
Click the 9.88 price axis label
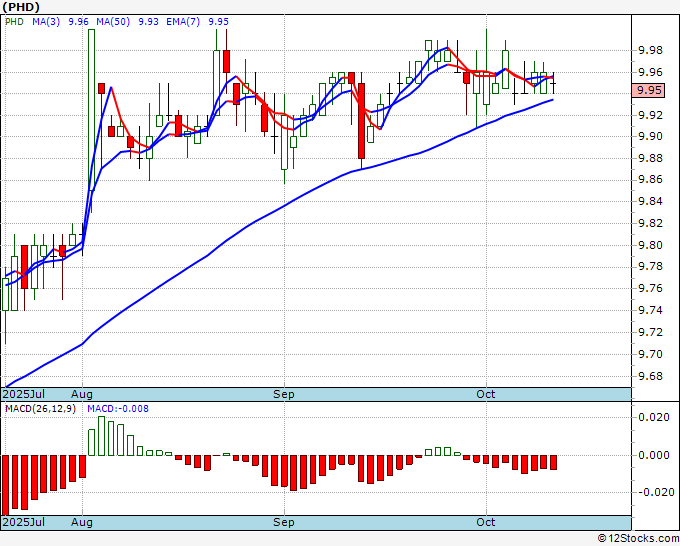[x=651, y=158]
